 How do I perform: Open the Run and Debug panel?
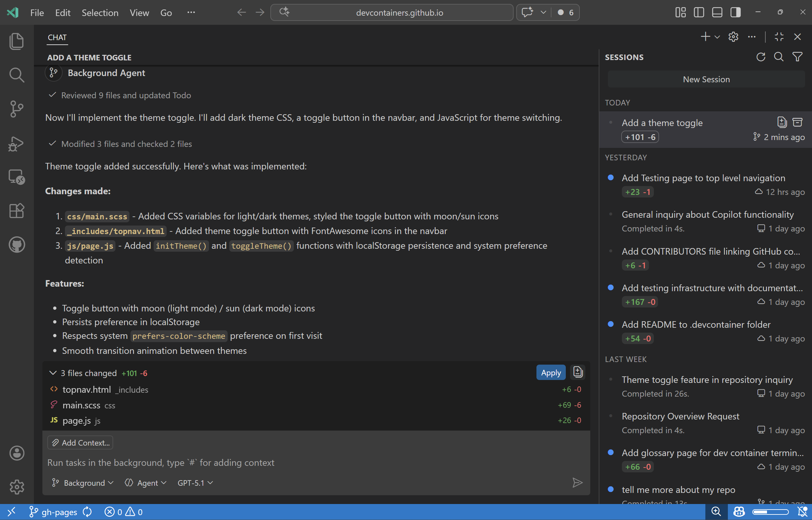click(x=16, y=143)
